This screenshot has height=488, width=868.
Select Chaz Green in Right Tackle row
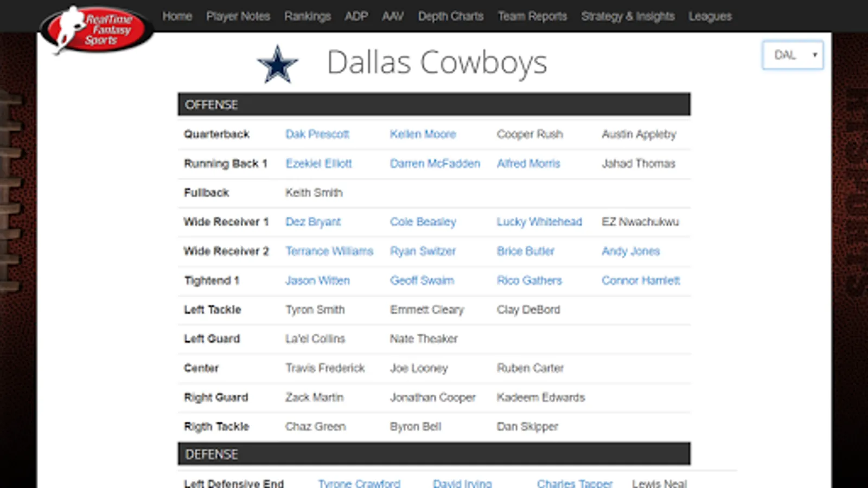pyautogui.click(x=316, y=427)
